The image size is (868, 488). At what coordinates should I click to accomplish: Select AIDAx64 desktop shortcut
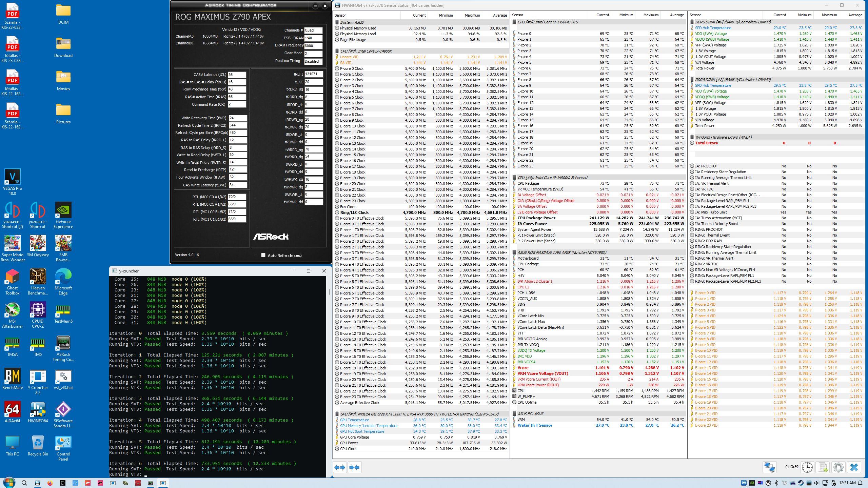(13, 412)
